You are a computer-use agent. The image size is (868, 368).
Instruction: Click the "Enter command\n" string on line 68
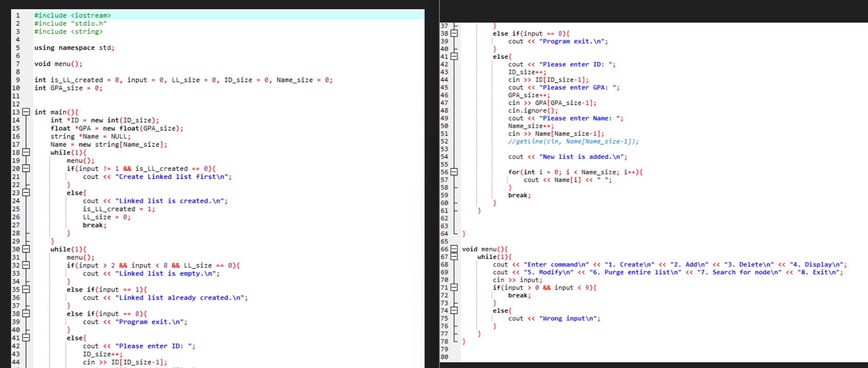pyautogui.click(x=556, y=264)
